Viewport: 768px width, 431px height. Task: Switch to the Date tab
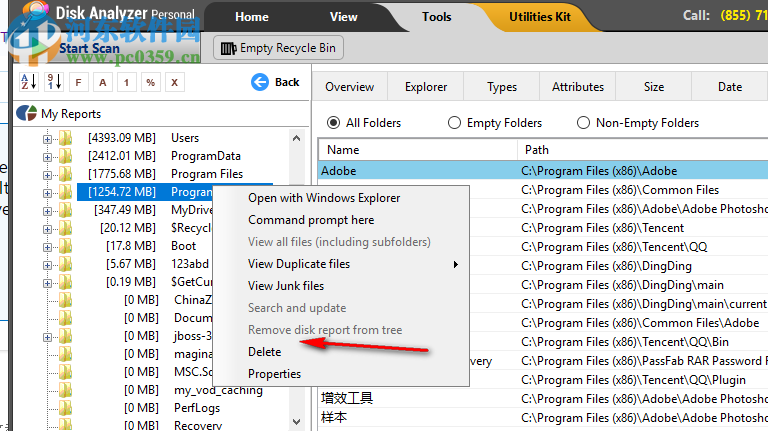pyautogui.click(x=729, y=87)
